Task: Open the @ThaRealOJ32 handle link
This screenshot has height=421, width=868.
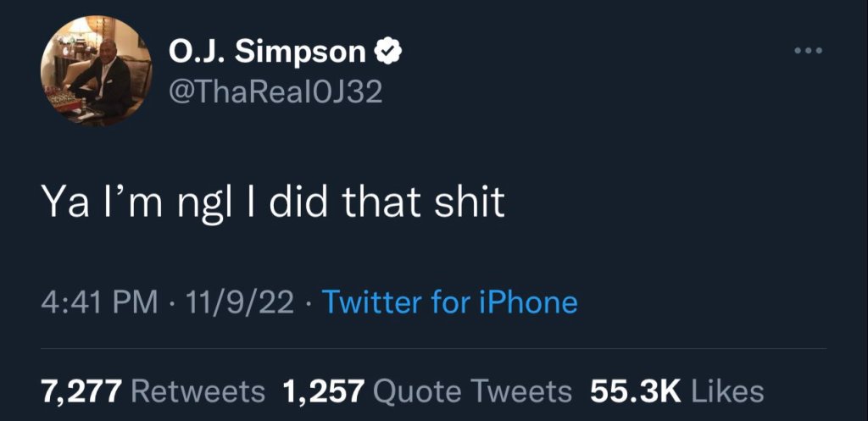Action: 276,91
